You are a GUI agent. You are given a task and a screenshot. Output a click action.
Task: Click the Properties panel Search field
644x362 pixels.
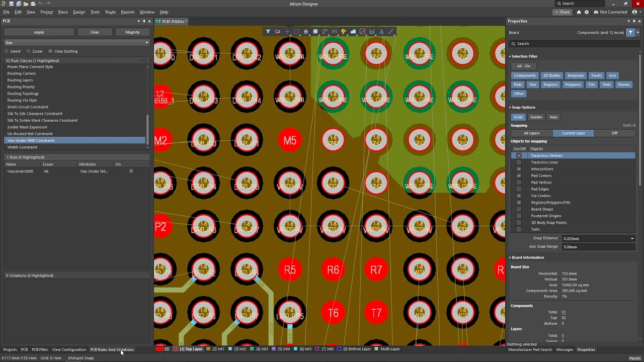[574, 44]
